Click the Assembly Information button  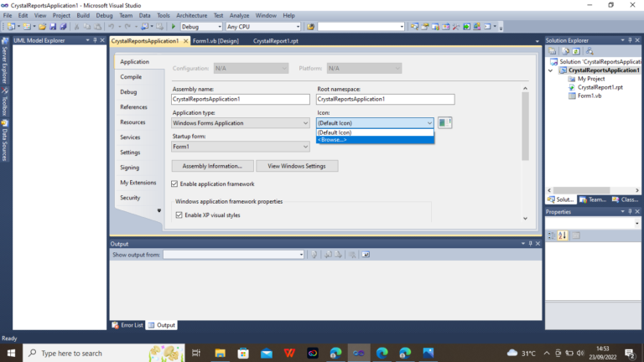pyautogui.click(x=212, y=166)
